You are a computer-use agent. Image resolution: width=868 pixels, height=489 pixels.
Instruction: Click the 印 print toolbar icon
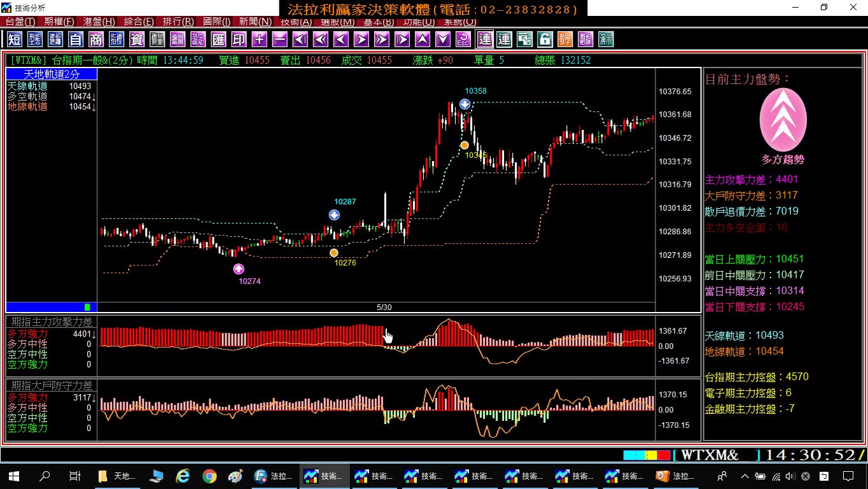239,39
